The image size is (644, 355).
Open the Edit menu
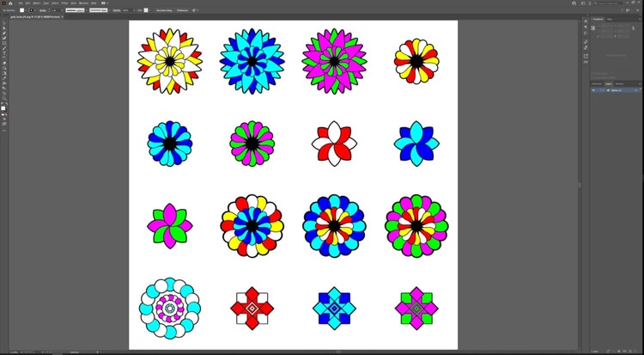point(28,3)
